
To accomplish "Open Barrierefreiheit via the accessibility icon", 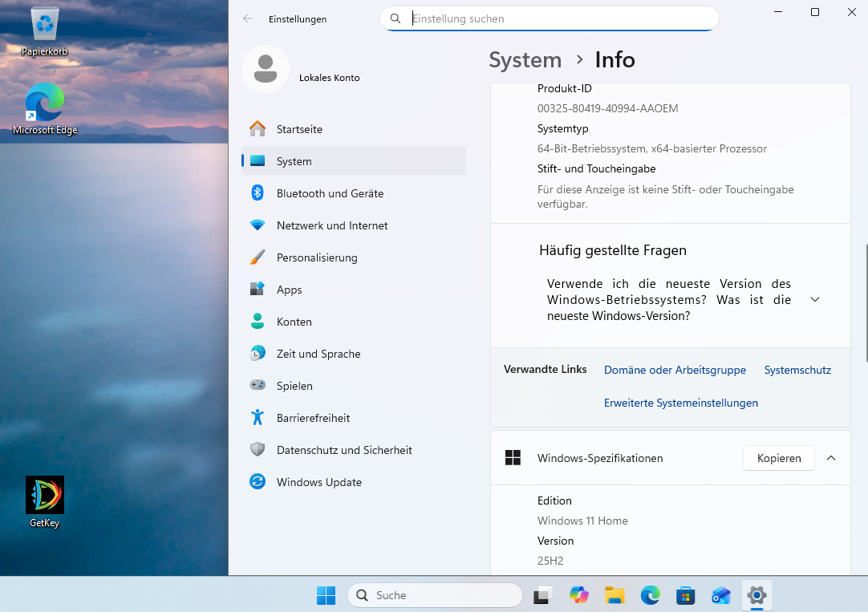I will point(258,418).
